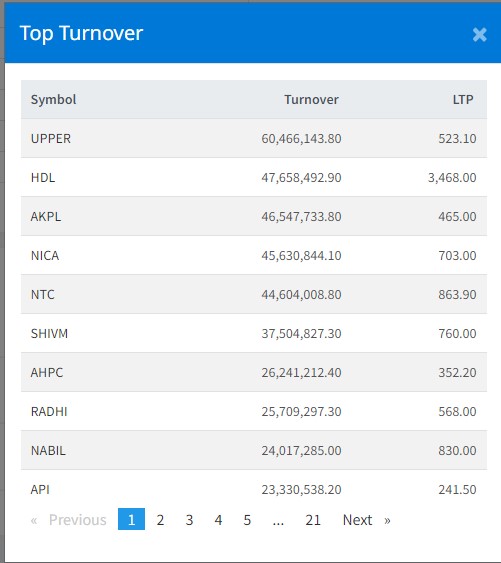Close the Top Turnover dialog
Image resolution: width=501 pixels, height=563 pixels.
point(479,35)
